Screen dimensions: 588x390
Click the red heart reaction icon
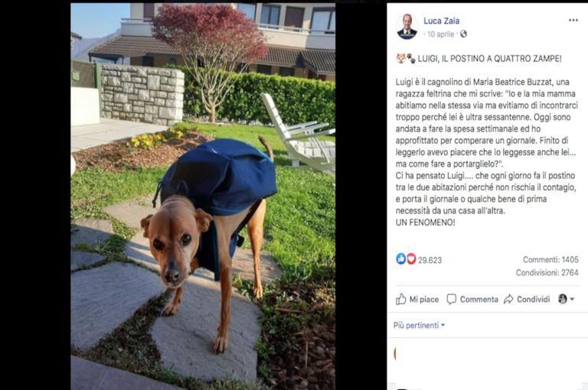tap(411, 258)
